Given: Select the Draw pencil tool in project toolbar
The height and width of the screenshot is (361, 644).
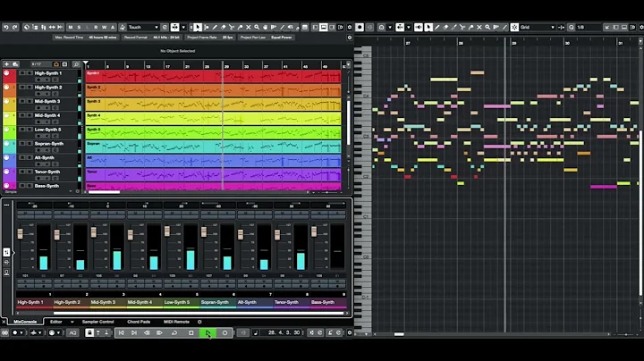Looking at the screenshot, I should tap(215, 27).
